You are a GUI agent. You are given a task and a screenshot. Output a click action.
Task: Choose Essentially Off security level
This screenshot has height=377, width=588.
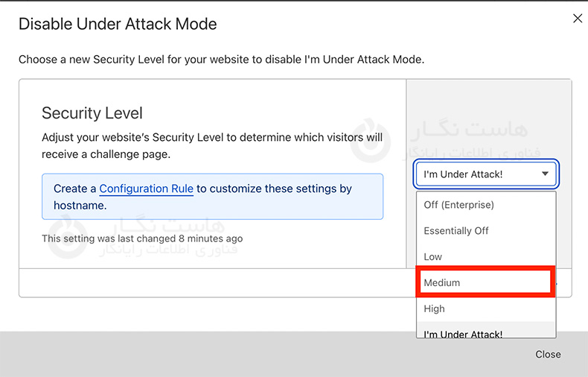(456, 231)
